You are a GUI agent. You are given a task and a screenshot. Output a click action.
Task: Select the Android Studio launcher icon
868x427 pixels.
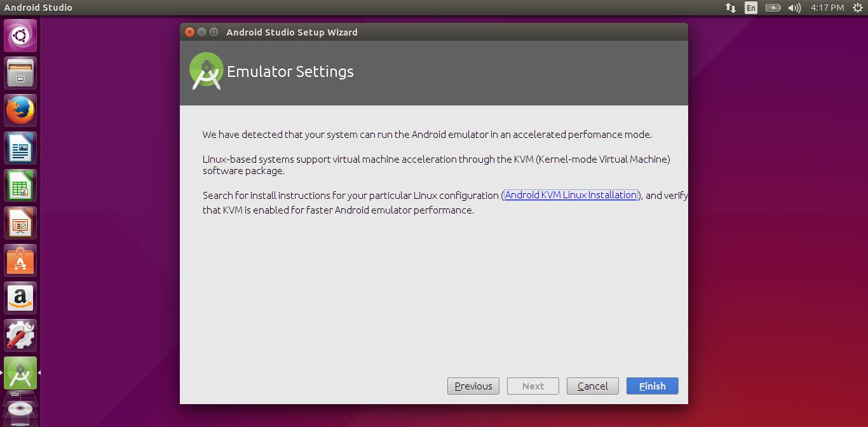click(20, 374)
